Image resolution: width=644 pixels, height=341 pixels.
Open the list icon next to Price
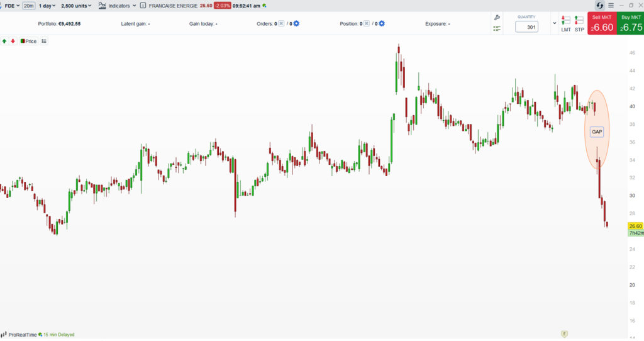click(x=44, y=41)
